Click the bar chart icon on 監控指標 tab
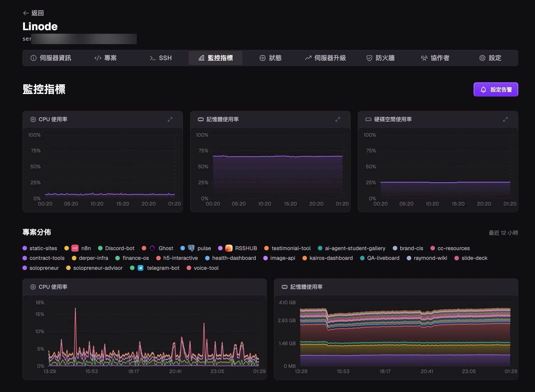The width and height of the screenshot is (535, 392). (x=201, y=58)
